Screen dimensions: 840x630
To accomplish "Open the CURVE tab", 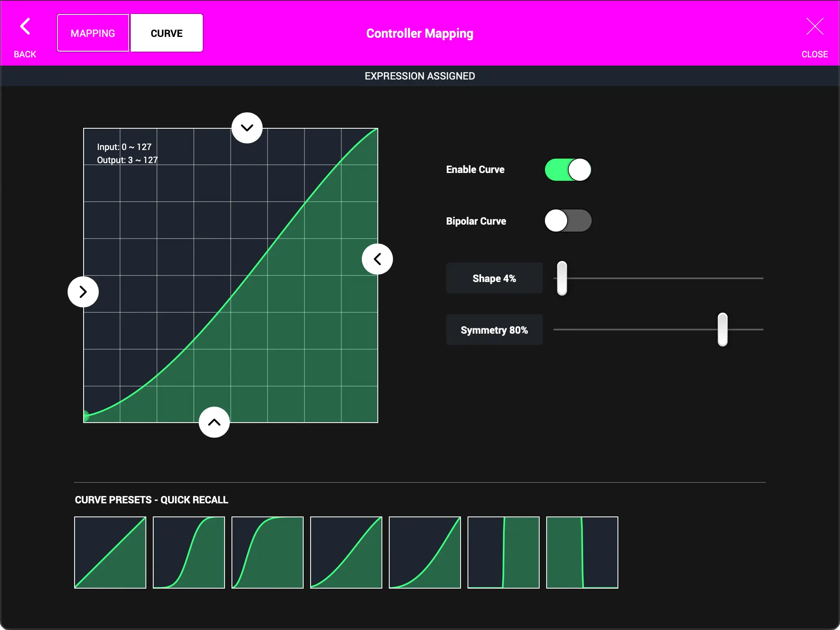I will click(x=166, y=33).
